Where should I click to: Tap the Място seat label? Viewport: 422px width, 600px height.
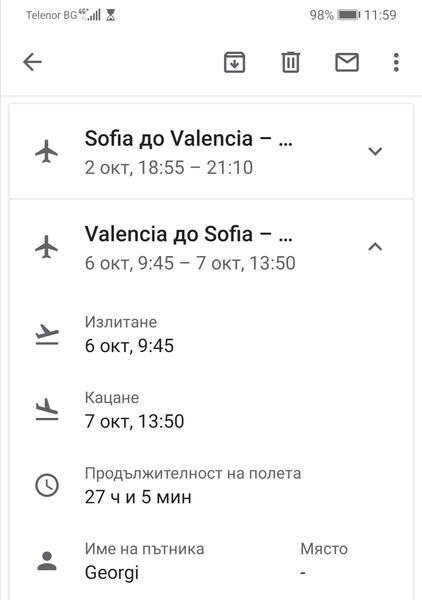pyautogui.click(x=324, y=549)
